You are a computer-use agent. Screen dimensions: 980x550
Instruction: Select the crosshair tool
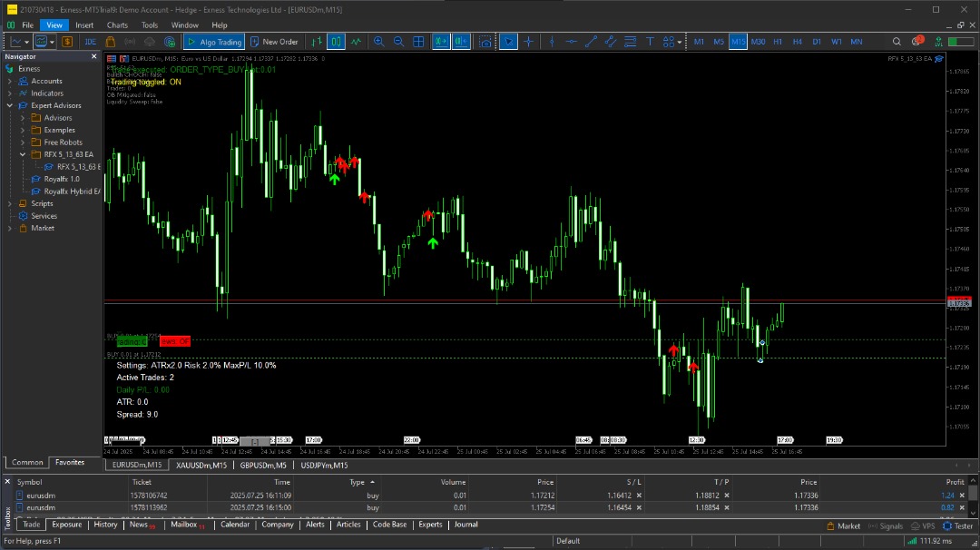[x=529, y=42]
